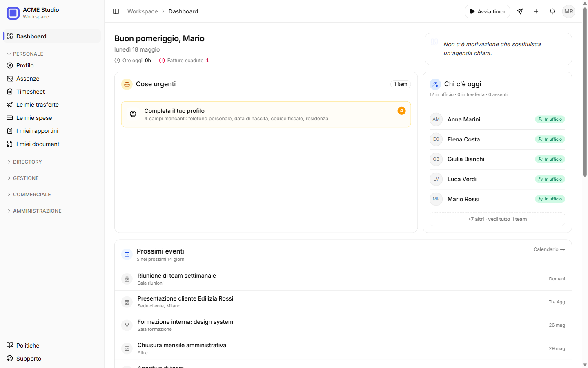Open Politiche at sidebar bottom
588x368 pixels.
pyautogui.click(x=52, y=345)
